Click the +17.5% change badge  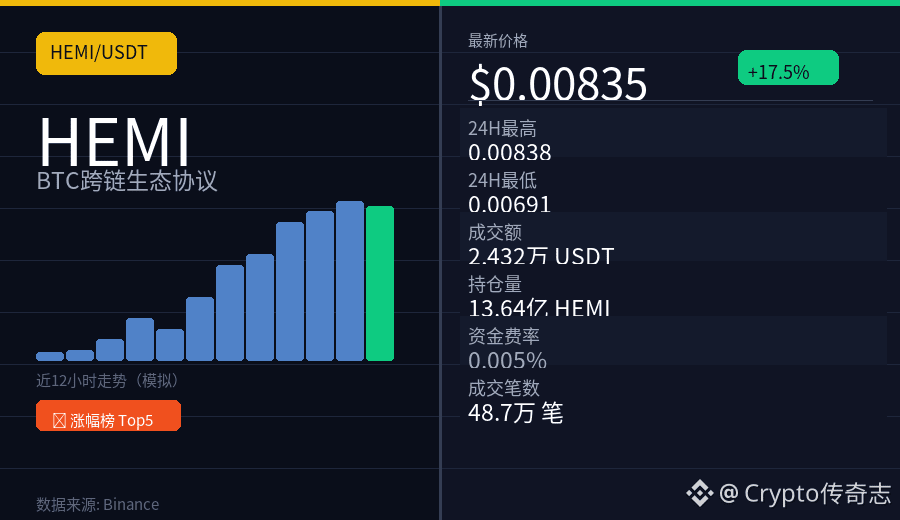pyautogui.click(x=788, y=68)
